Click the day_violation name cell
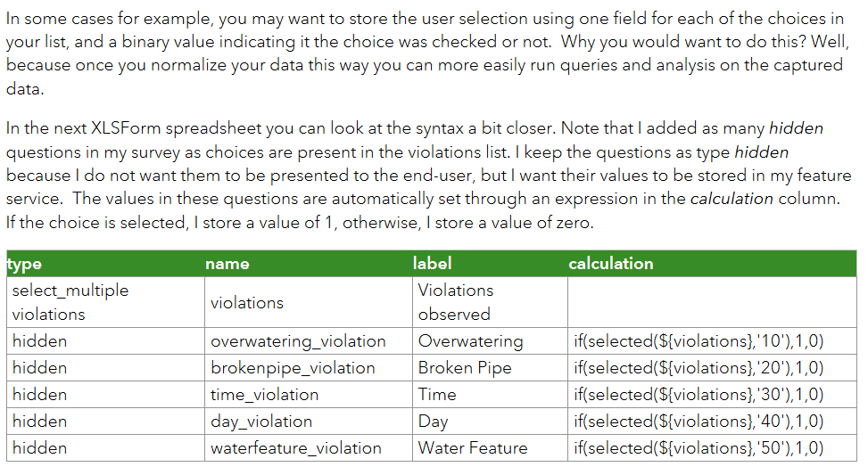 (x=309, y=422)
